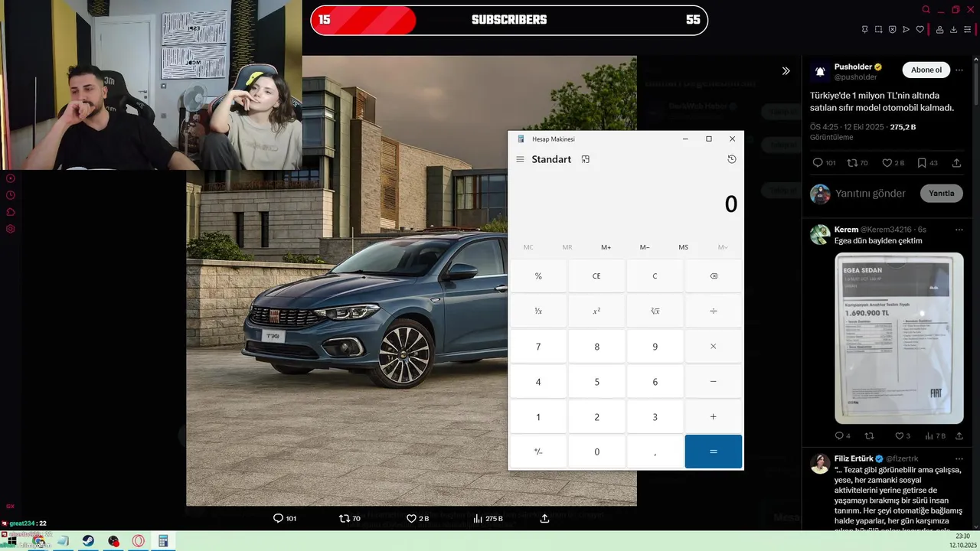The image size is (980, 551).
Task: Click digit 8 on Calculator keypad
Action: tap(596, 347)
